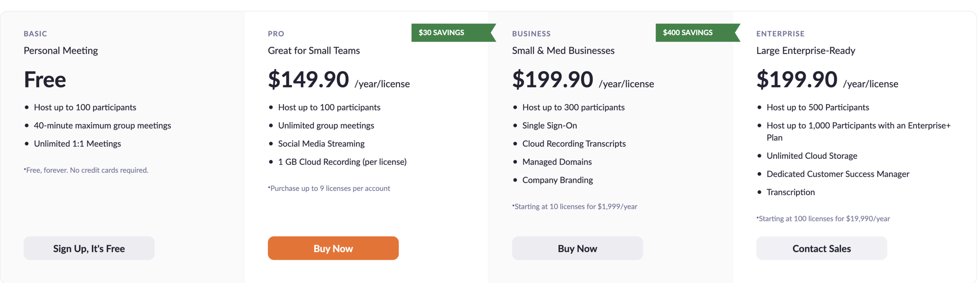Click the Contact Sales button
This screenshot has width=980, height=283.
coord(822,248)
